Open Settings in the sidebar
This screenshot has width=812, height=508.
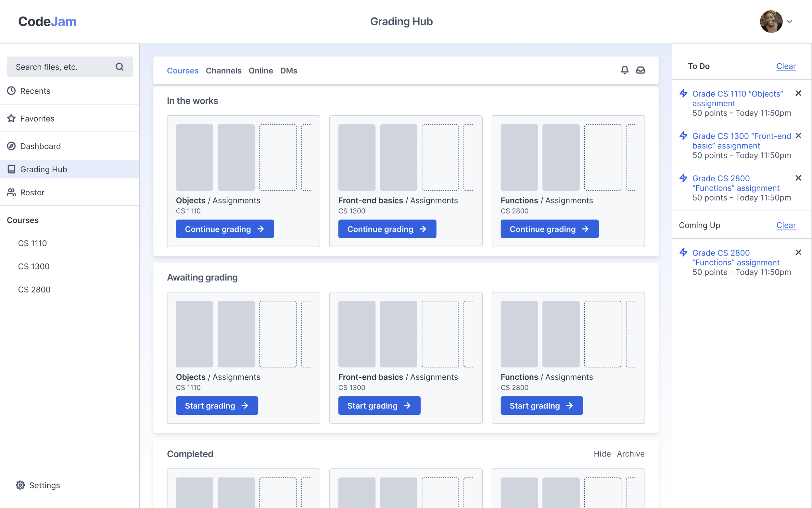point(38,485)
